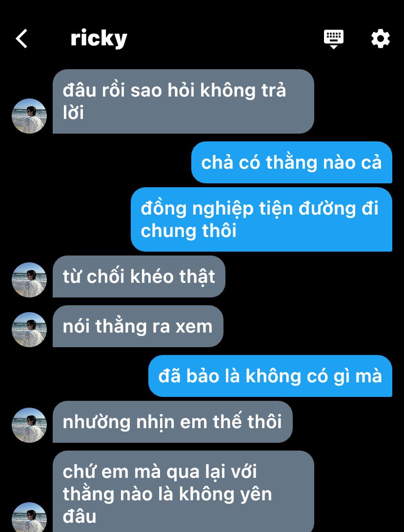Select the 'nói thẳng ra xem' message bubble
This screenshot has height=532, width=404.
click(138, 326)
